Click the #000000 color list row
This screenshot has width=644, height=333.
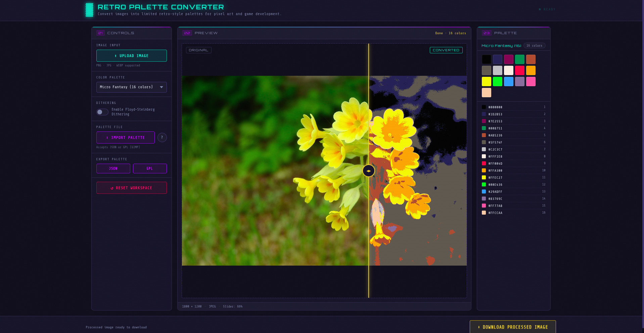coord(514,107)
